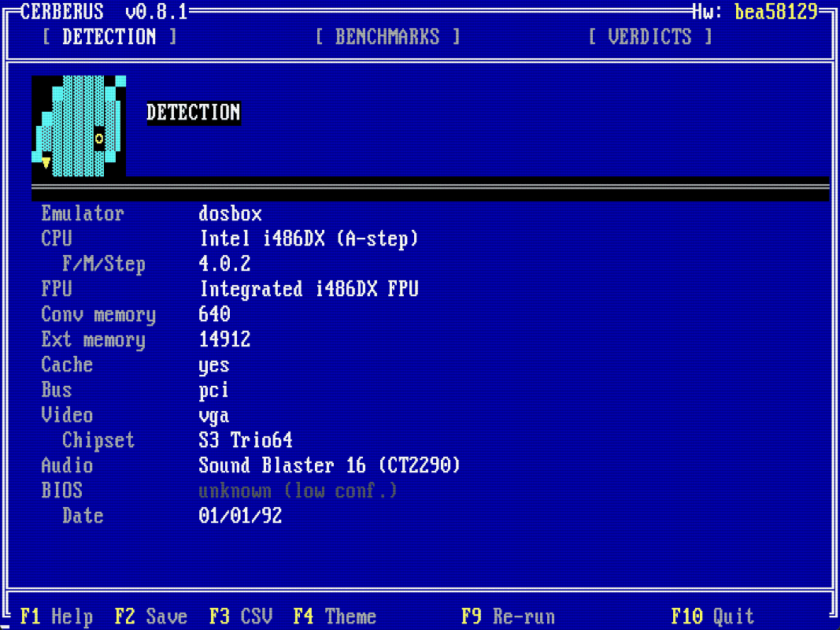Viewport: 840px width, 630px height.
Task: Click the Video row label
Action: (67, 415)
